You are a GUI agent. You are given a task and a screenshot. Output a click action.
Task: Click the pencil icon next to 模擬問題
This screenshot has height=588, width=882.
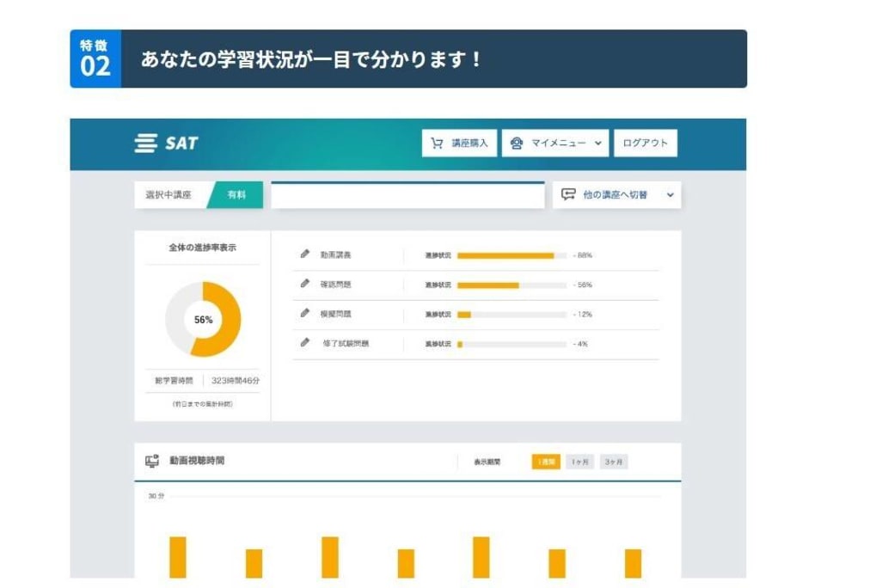304,314
